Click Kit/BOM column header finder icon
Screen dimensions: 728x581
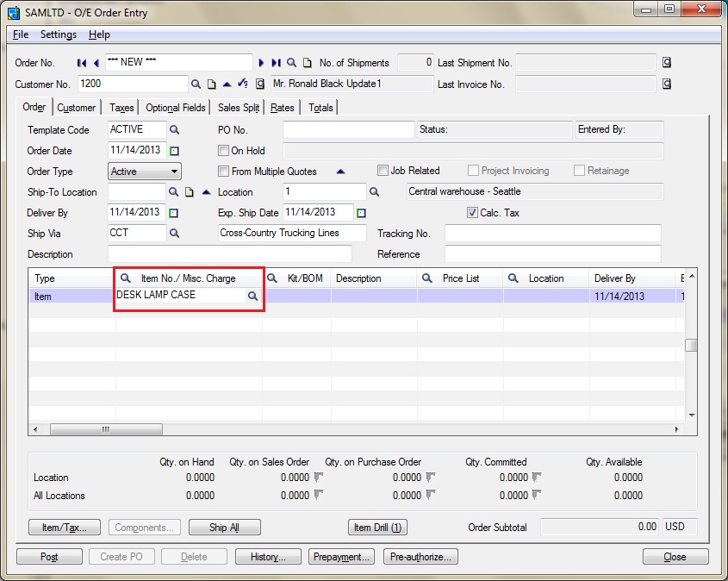coord(272,278)
